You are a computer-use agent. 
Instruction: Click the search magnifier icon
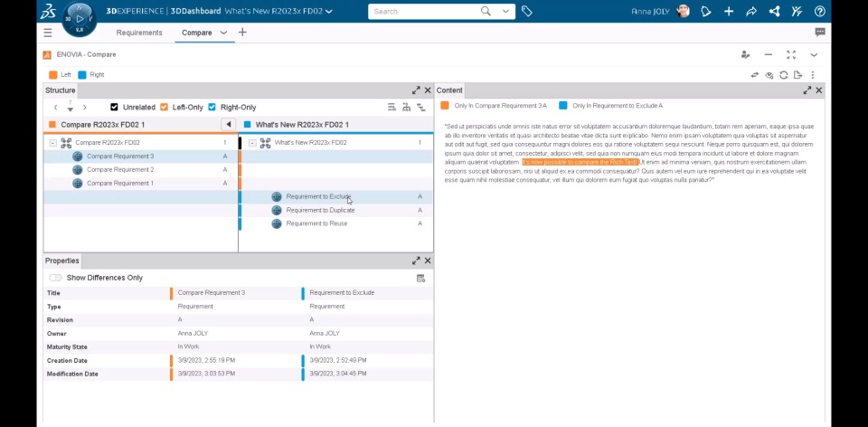(486, 11)
